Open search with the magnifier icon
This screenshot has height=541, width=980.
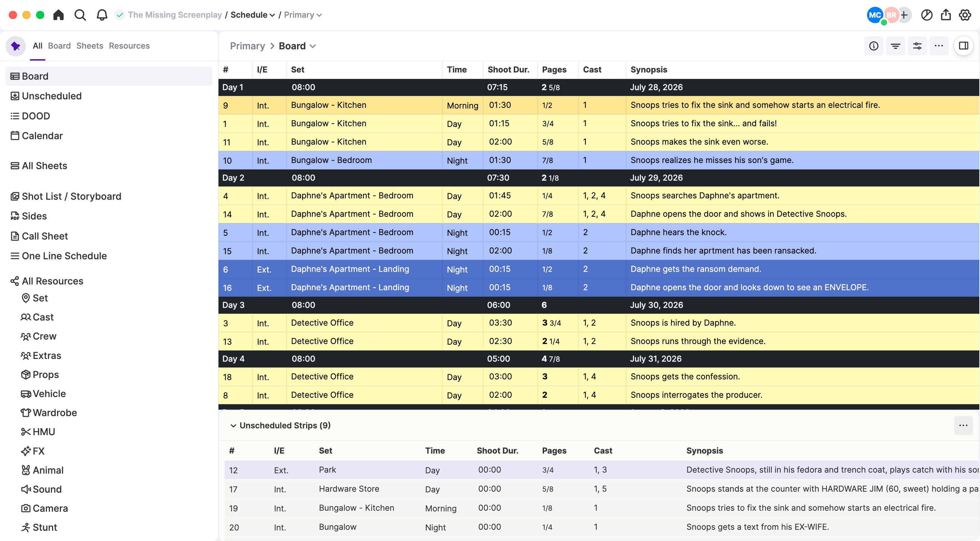80,15
